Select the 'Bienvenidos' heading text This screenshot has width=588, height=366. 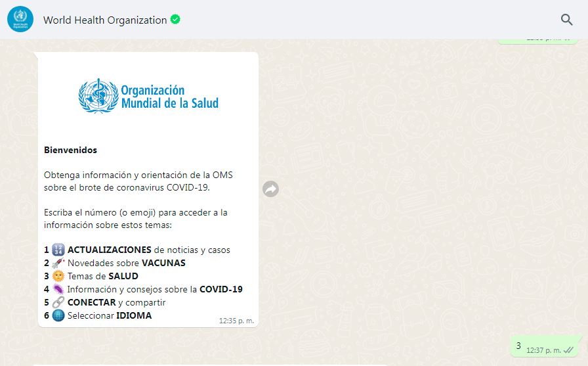70,150
